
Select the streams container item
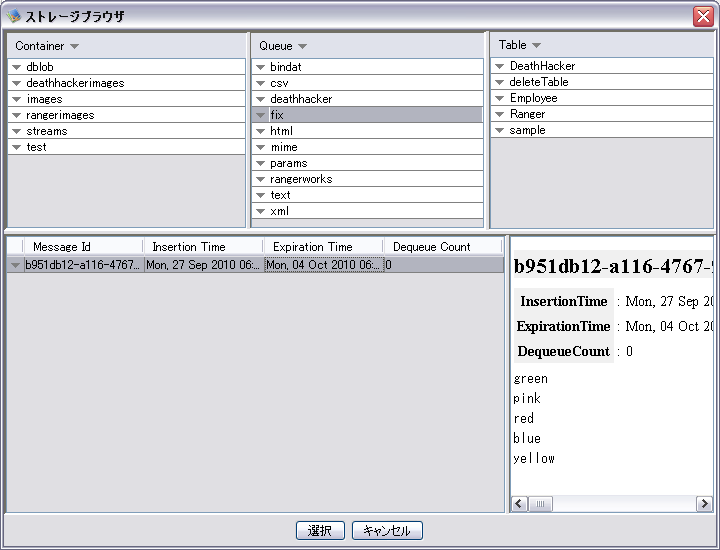pyautogui.click(x=47, y=131)
